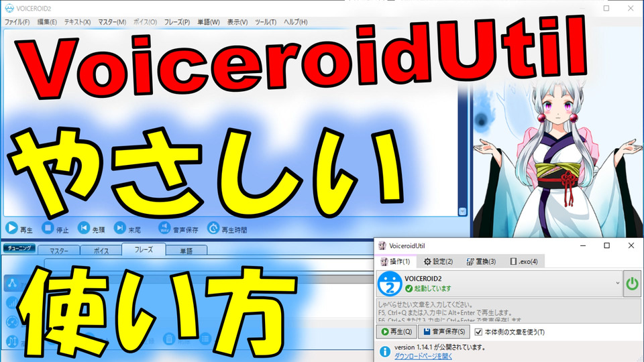This screenshot has width=644, height=362.
Task: Switch to ボイス tuning tab
Action: point(101,250)
